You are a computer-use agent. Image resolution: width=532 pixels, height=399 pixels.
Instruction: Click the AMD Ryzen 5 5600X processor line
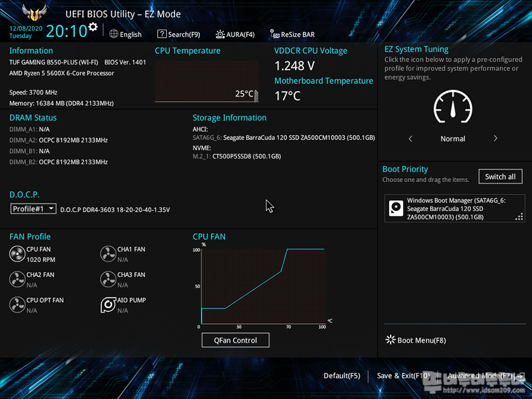point(61,73)
